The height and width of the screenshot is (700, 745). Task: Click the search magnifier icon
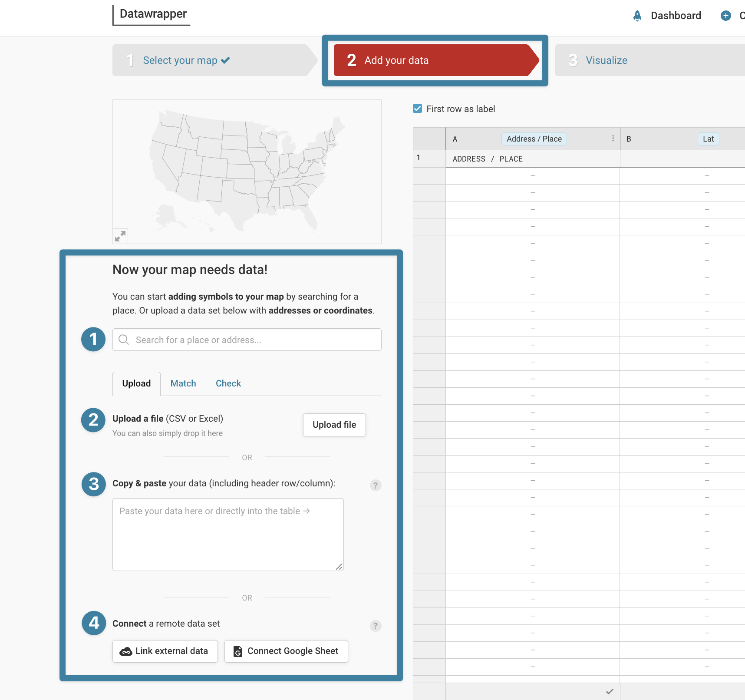pos(124,340)
